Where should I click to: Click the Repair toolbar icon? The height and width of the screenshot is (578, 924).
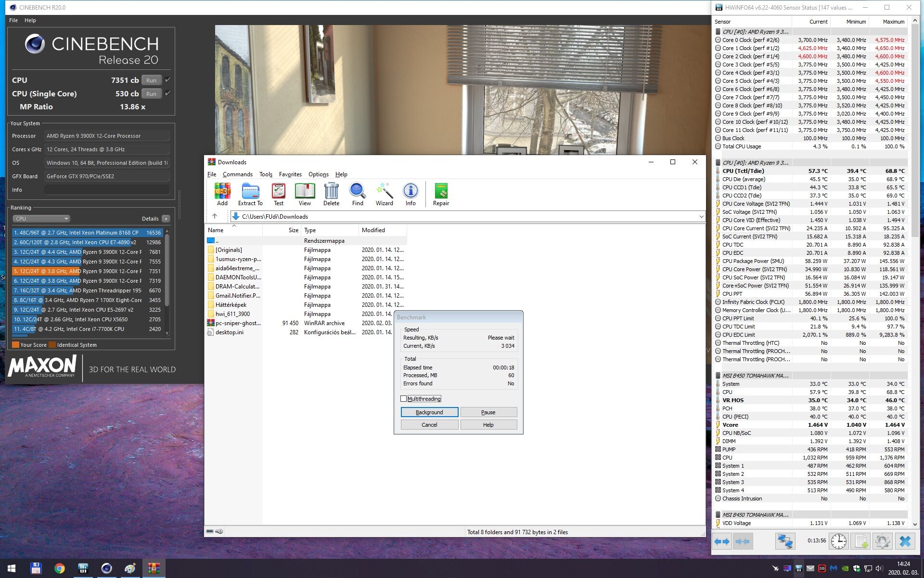(x=441, y=194)
